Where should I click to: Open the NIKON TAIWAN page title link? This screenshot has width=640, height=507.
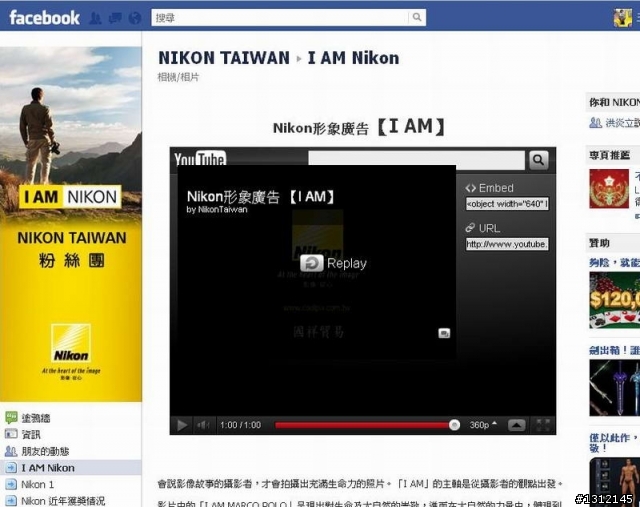224,58
